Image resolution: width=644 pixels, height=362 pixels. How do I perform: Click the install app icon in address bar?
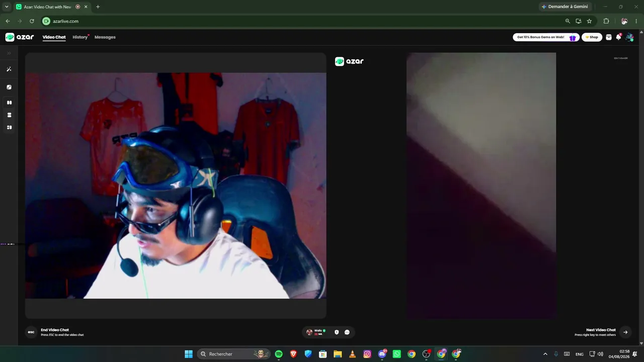(x=579, y=21)
